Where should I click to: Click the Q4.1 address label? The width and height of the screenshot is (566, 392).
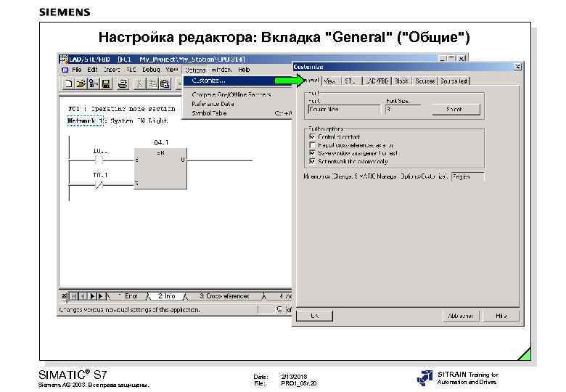pos(161,142)
